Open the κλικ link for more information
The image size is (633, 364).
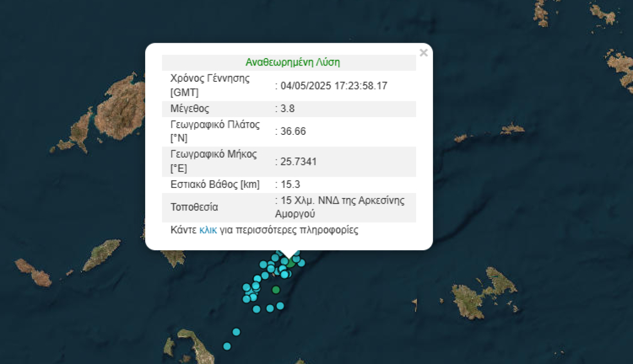(208, 230)
